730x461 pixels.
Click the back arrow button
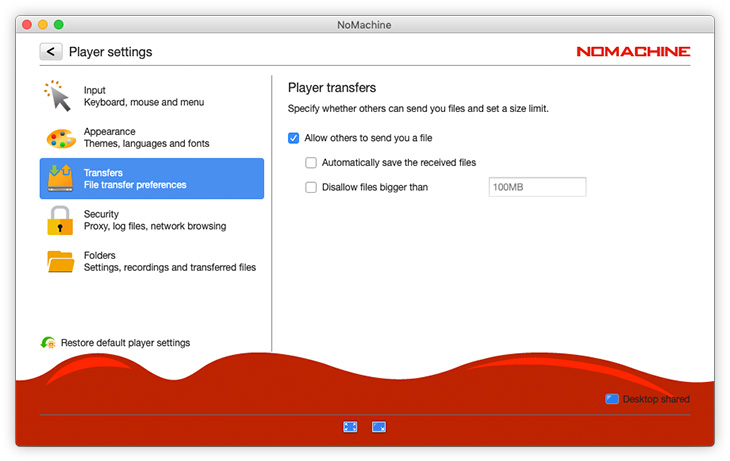pyautogui.click(x=51, y=51)
